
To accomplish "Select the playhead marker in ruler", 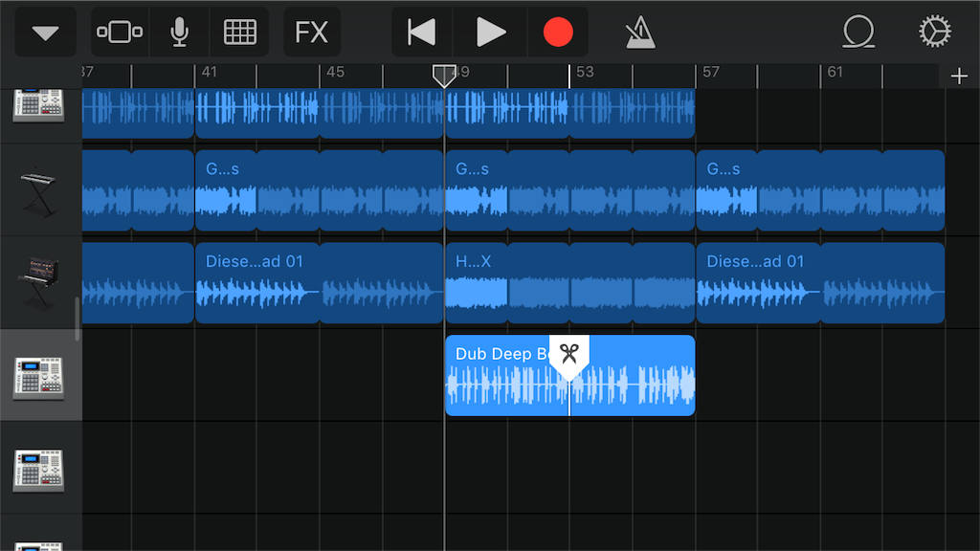I will (x=444, y=76).
